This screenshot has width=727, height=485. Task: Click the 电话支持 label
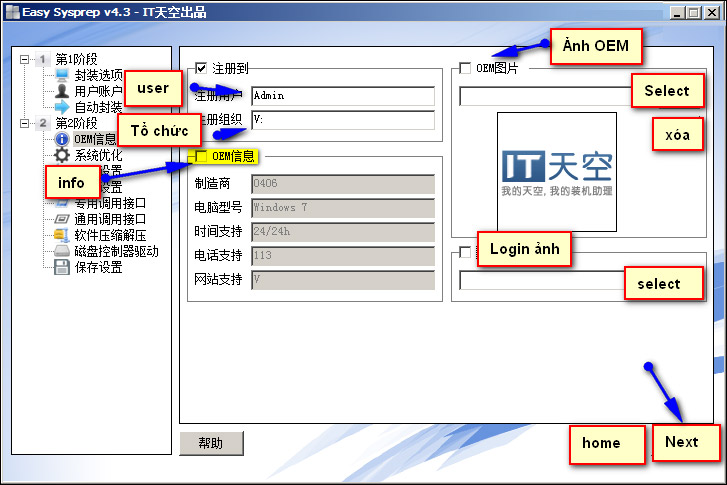(218, 255)
